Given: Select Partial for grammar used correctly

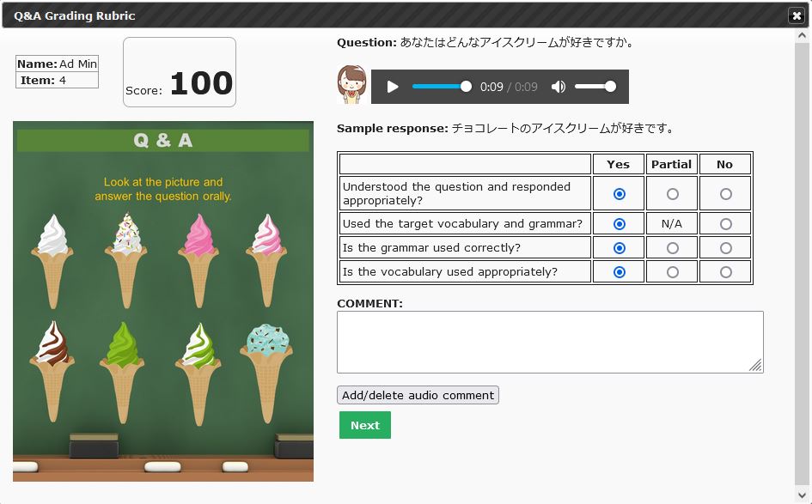Looking at the screenshot, I should click(672, 248).
